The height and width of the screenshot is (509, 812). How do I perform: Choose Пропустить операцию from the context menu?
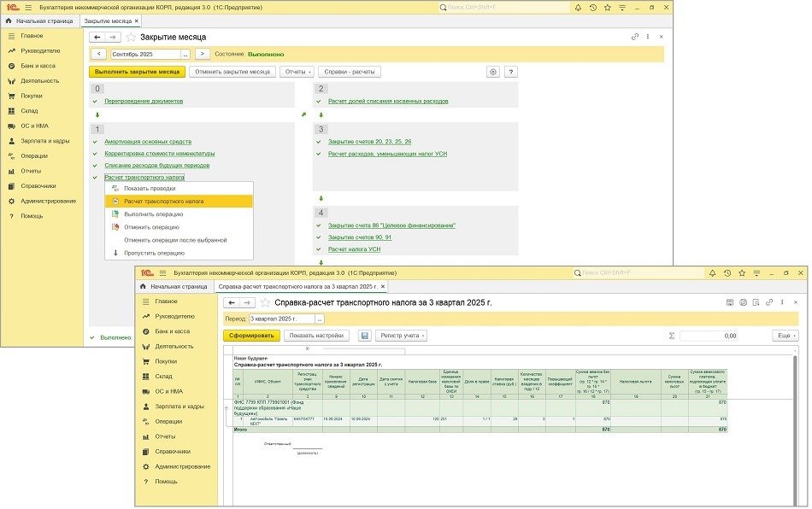tap(154, 253)
